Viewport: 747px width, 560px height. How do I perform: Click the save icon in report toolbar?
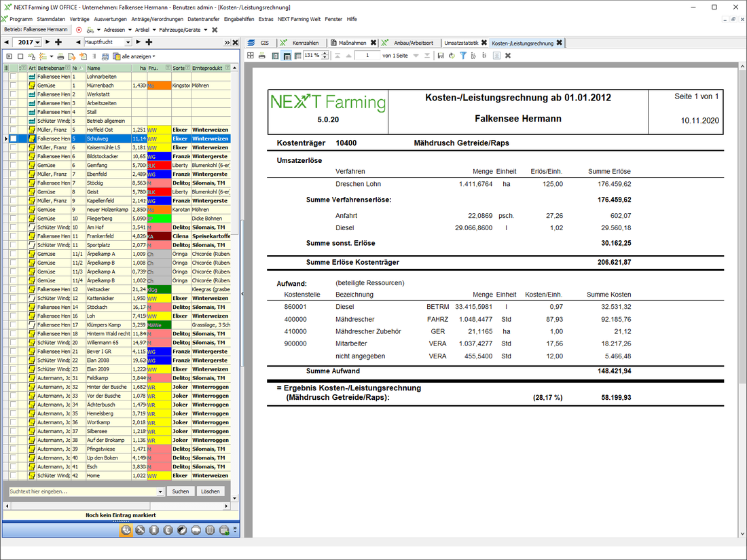[x=441, y=56]
